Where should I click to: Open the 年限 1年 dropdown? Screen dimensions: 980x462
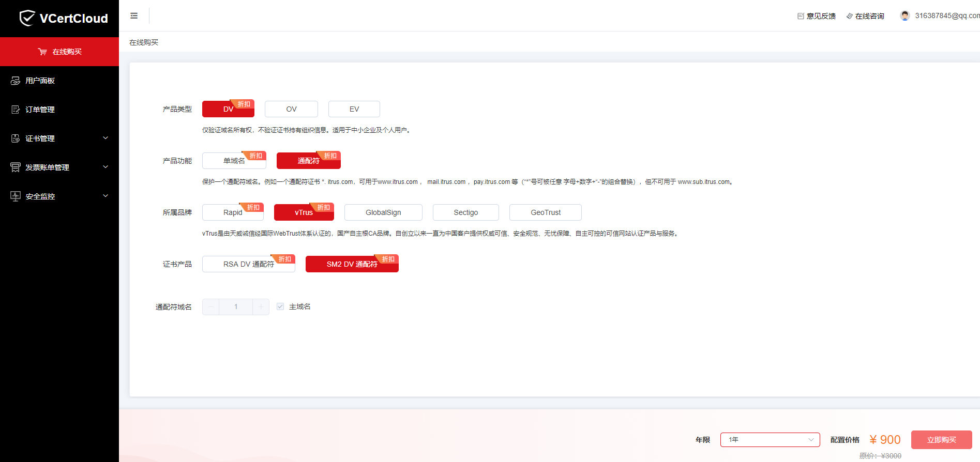[x=770, y=440]
